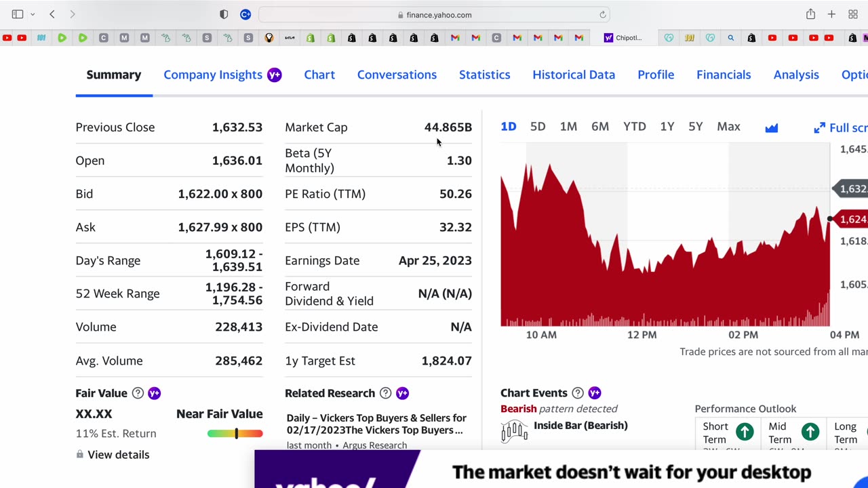Viewport: 868px width, 488px height.
Task: Click the lock icon beside View details
Action: point(80,454)
